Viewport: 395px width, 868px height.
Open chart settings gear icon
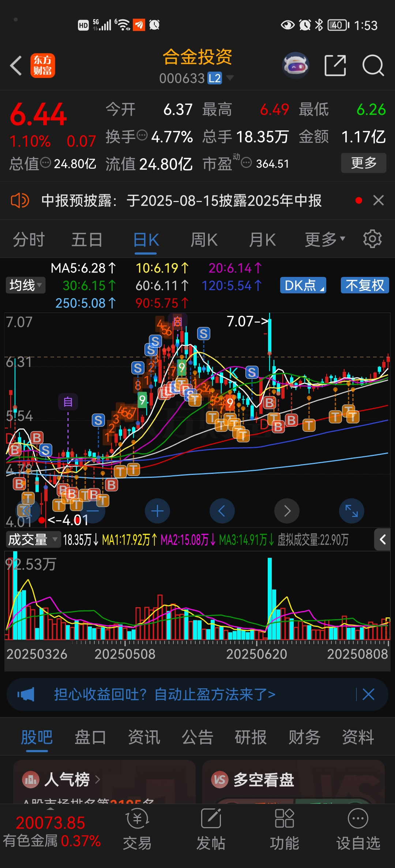(x=372, y=239)
